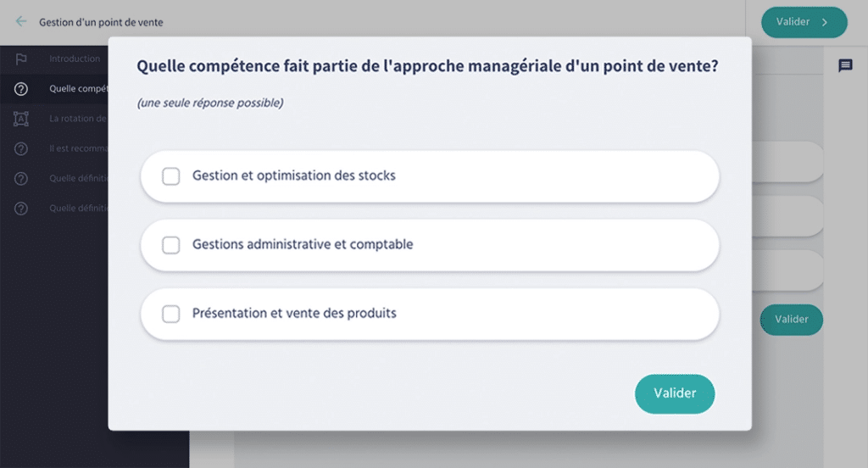Click the back arrow icon
Screen dimensions: 868x468
coord(21,21)
